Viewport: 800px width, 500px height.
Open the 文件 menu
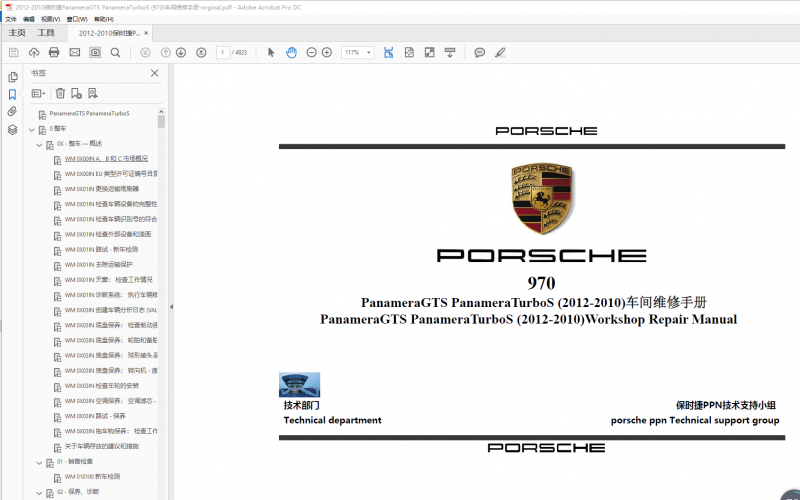[x=11, y=19]
